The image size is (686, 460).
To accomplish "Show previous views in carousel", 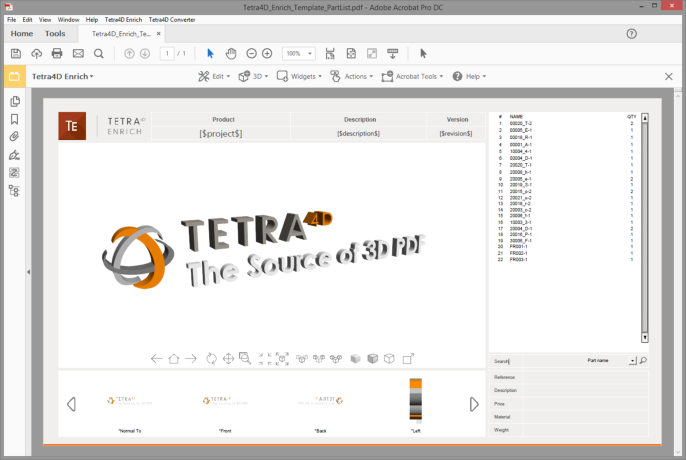I will tap(71, 404).
